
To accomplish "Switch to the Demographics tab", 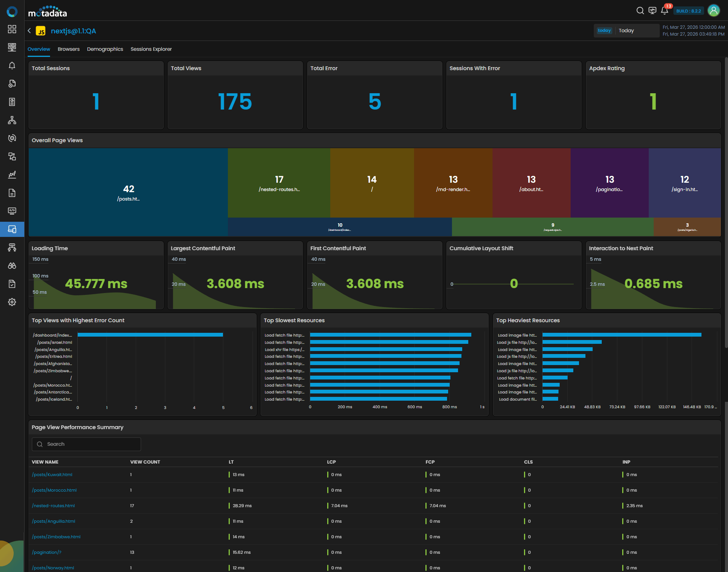I will point(105,49).
